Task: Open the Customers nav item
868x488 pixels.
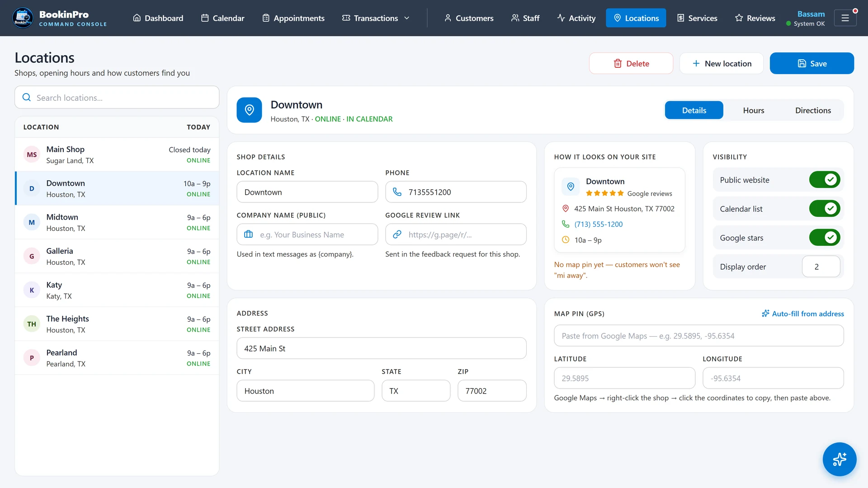Action: click(x=469, y=18)
